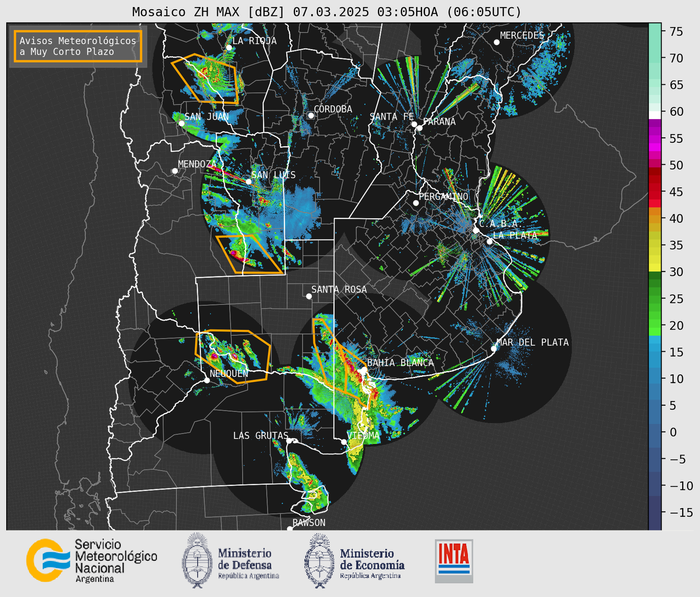Click the C.A.B.A. city marker dot

476,230
